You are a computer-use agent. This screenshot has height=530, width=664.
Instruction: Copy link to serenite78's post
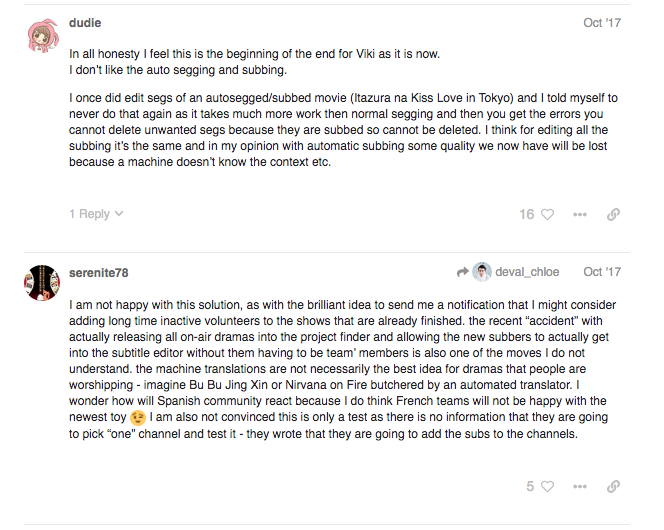coord(613,486)
